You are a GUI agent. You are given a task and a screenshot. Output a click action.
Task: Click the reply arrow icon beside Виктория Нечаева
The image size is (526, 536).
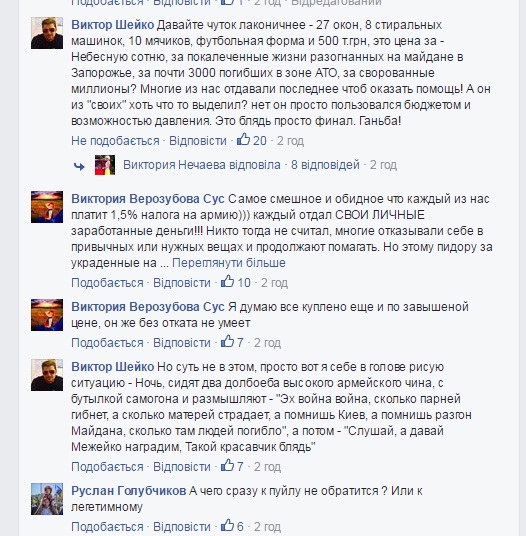pyautogui.click(x=79, y=166)
